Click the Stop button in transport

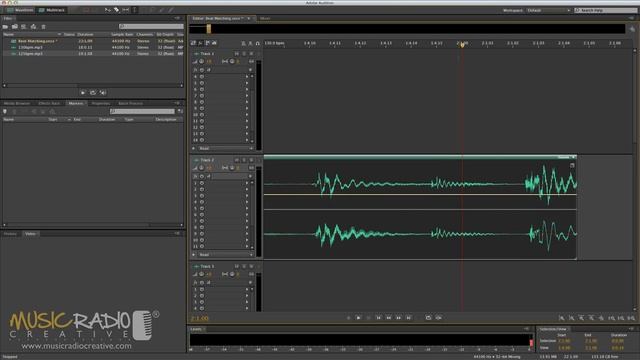(x=348, y=318)
